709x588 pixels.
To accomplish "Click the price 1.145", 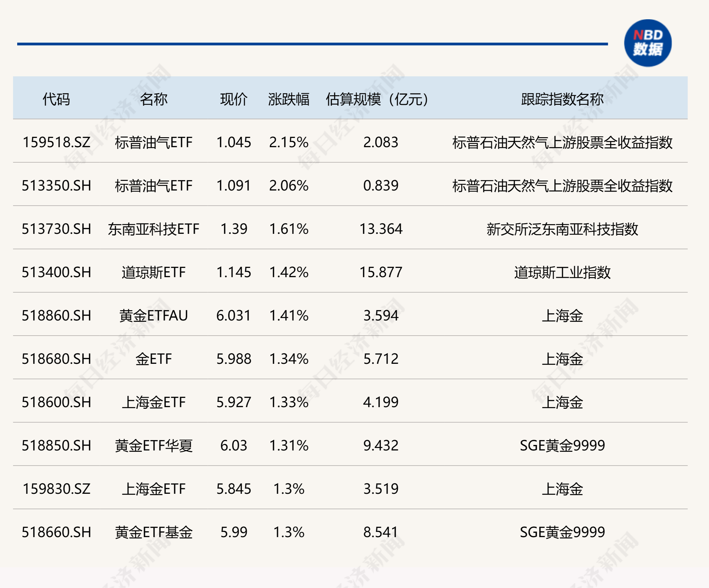I will point(234,272).
